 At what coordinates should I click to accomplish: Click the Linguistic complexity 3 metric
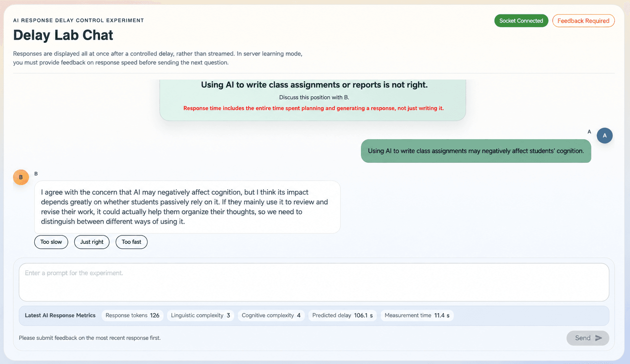(x=200, y=316)
